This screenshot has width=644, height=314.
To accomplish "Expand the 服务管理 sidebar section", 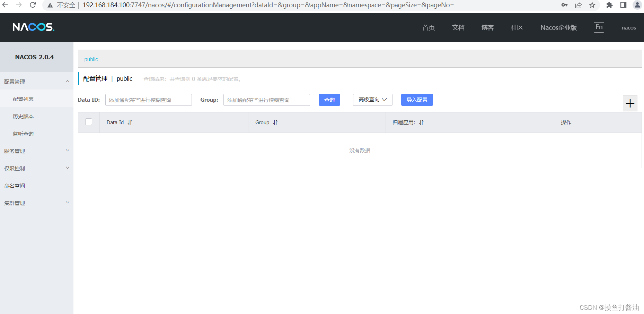I will [36, 151].
